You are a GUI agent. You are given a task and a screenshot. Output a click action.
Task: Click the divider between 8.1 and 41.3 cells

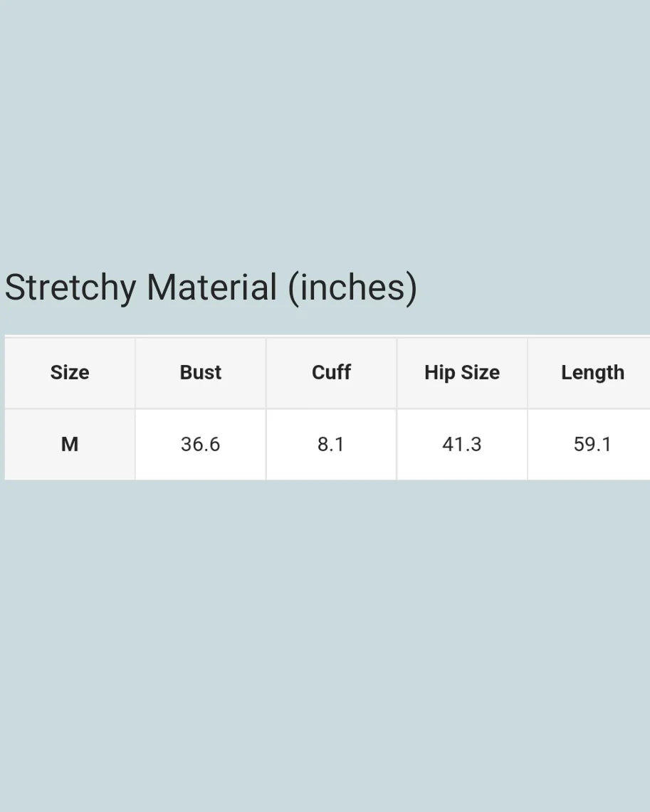pos(397,444)
